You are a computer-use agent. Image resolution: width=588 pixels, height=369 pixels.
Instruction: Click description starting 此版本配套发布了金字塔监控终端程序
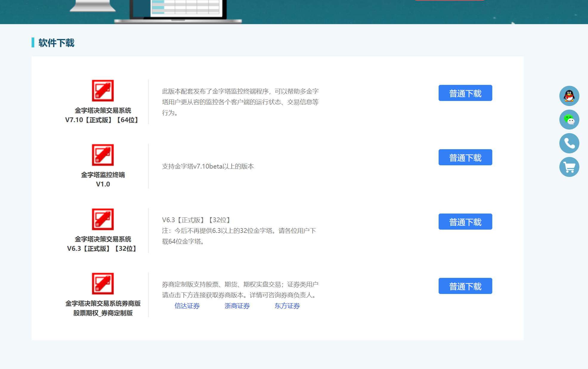(x=240, y=102)
